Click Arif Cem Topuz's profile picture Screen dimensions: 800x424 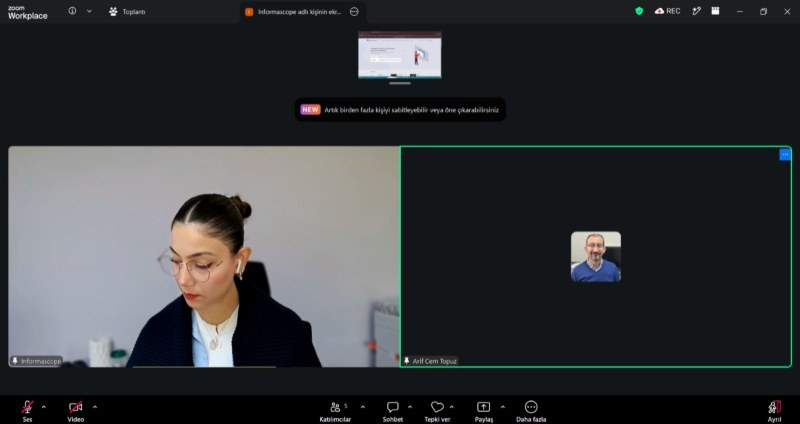[596, 257]
